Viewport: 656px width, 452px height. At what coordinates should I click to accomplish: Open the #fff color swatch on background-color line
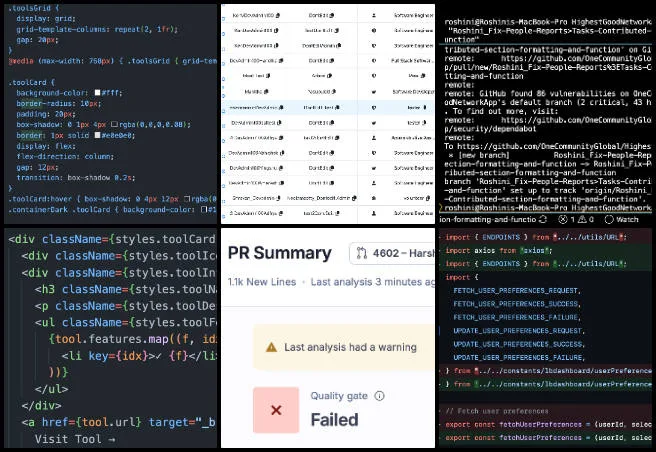[97, 92]
